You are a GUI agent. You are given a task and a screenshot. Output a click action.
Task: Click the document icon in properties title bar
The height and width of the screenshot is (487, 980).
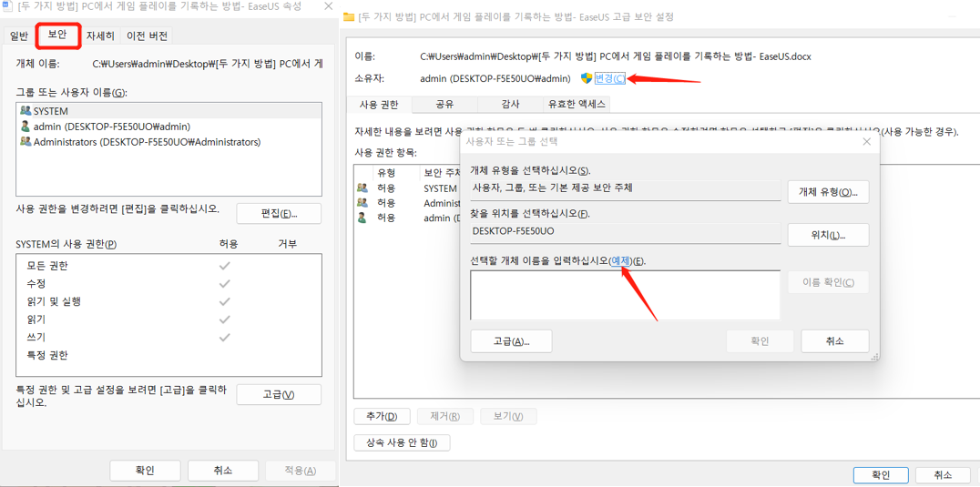(7, 7)
